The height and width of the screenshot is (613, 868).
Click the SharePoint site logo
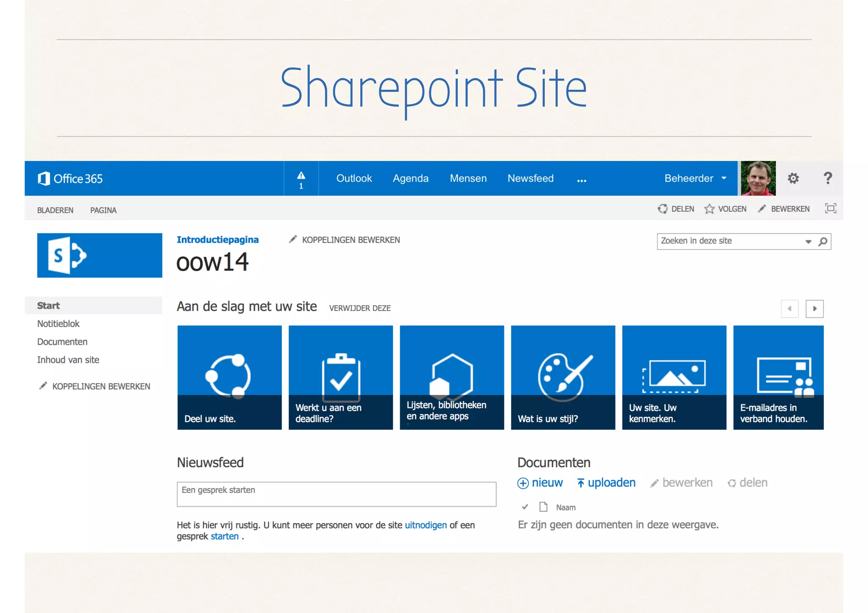tap(100, 255)
